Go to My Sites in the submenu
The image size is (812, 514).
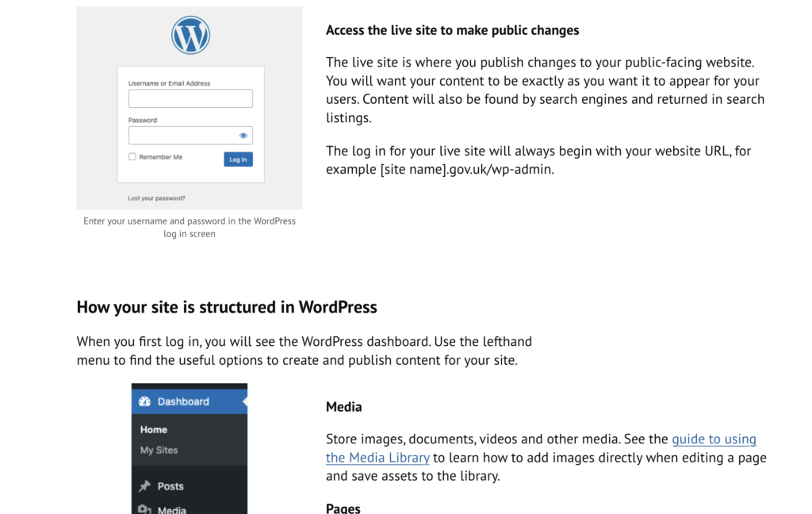coord(159,450)
